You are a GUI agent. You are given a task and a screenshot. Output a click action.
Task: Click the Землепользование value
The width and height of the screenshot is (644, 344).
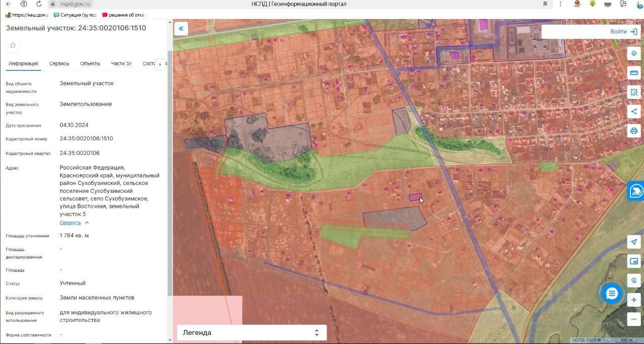[x=86, y=104]
